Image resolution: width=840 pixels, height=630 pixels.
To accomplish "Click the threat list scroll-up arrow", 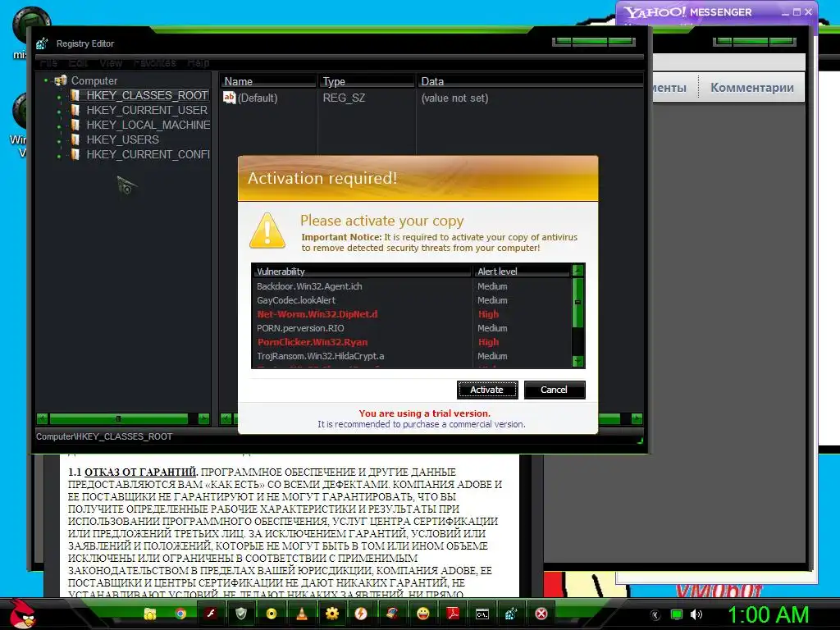I will (577, 270).
